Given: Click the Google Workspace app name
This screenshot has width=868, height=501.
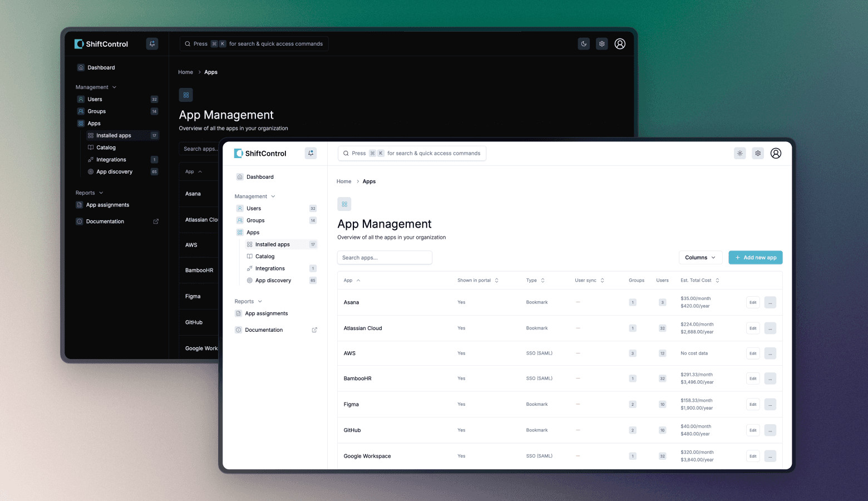Looking at the screenshot, I should click(x=367, y=456).
